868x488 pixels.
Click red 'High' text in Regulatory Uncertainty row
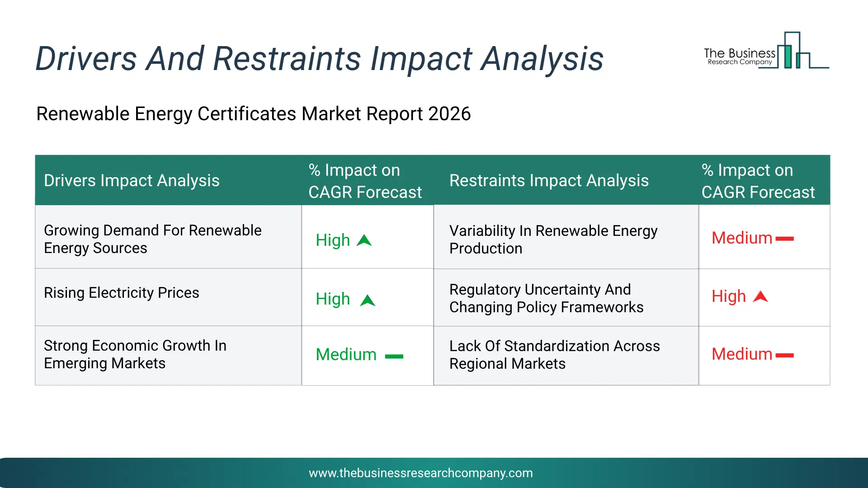[729, 296]
